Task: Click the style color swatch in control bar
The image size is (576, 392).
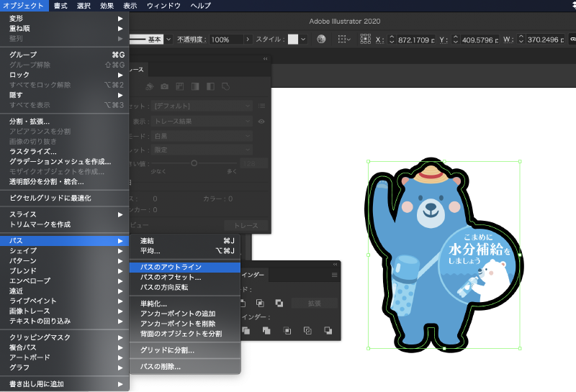Action: coord(293,40)
